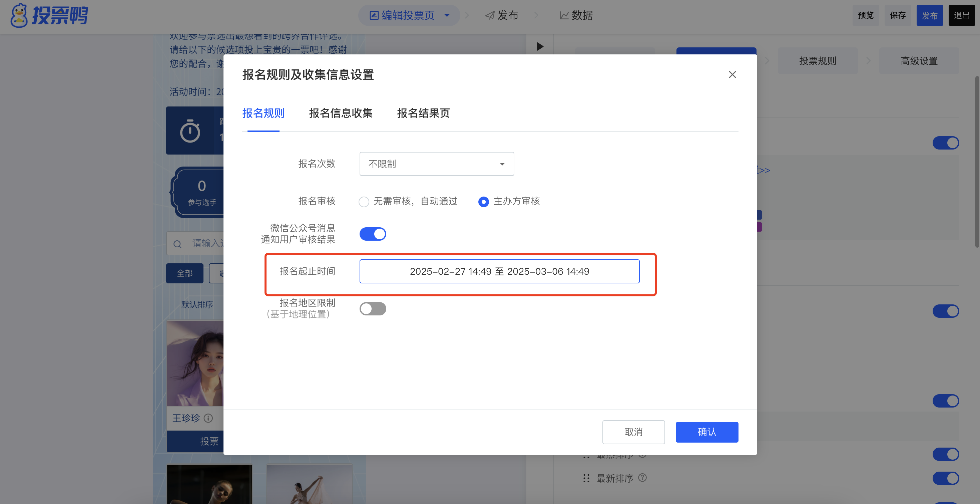Click the search magnifier icon

[x=177, y=244]
